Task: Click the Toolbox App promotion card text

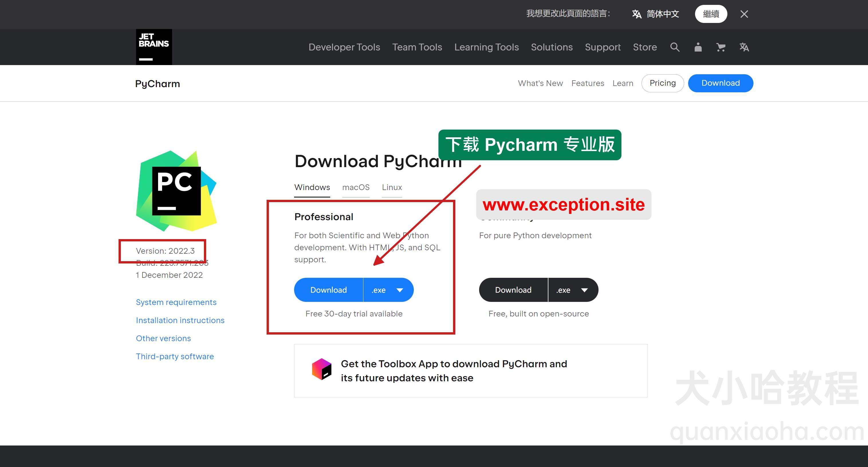Action: tap(454, 371)
